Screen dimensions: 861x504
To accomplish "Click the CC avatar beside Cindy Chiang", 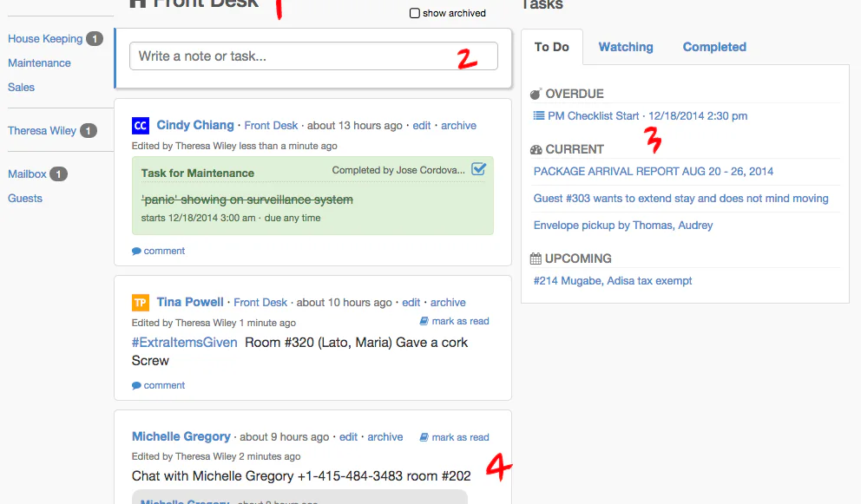I will (141, 126).
